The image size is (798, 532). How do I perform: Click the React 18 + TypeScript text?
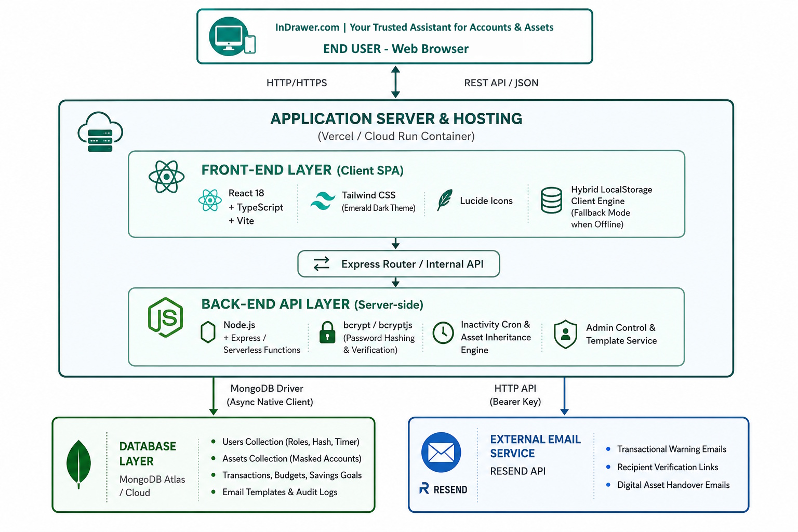click(x=256, y=207)
